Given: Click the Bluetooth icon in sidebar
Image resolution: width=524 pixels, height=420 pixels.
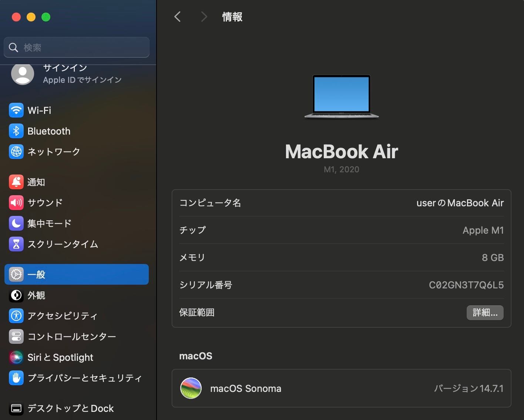Looking at the screenshot, I should [16, 131].
